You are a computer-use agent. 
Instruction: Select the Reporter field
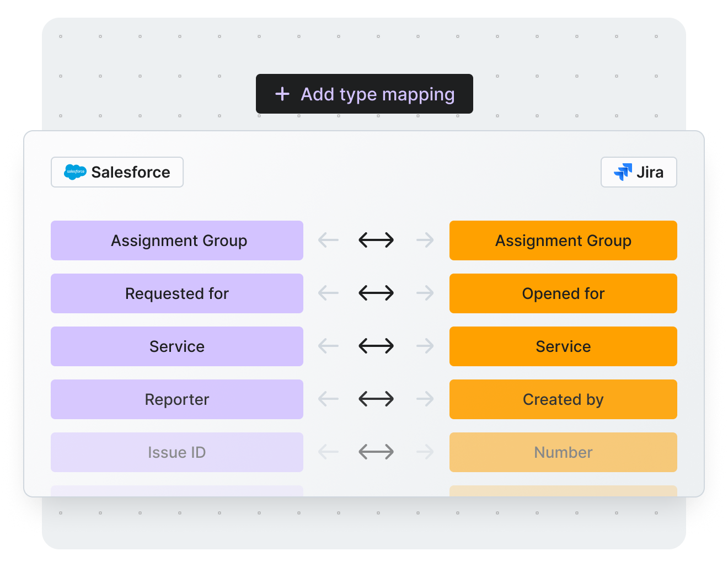point(177,399)
